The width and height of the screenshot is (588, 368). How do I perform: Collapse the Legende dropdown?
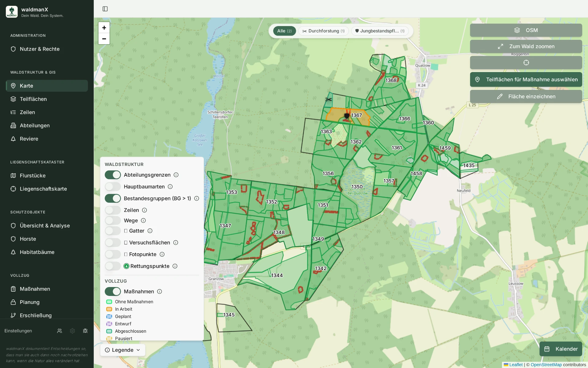(x=123, y=350)
